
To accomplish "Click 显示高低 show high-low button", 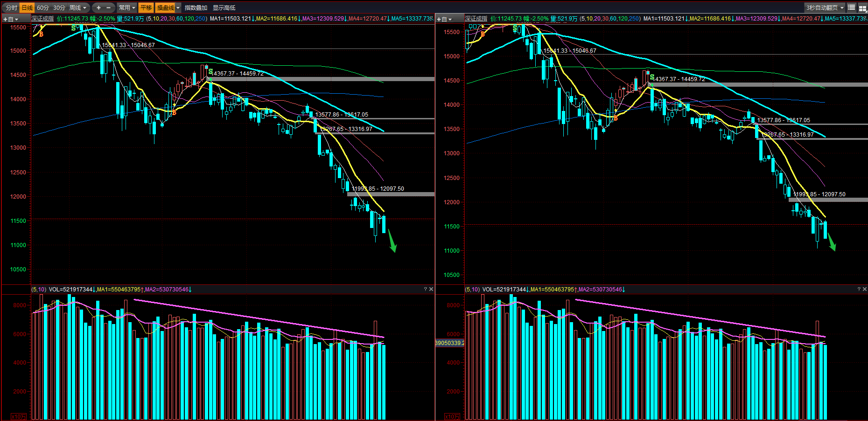I will (224, 7).
